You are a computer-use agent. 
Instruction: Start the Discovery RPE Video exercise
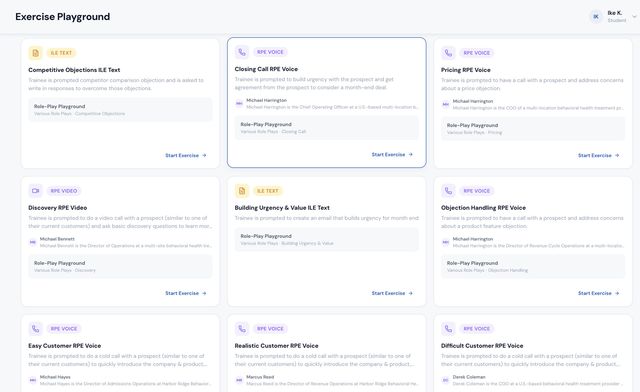click(x=186, y=293)
